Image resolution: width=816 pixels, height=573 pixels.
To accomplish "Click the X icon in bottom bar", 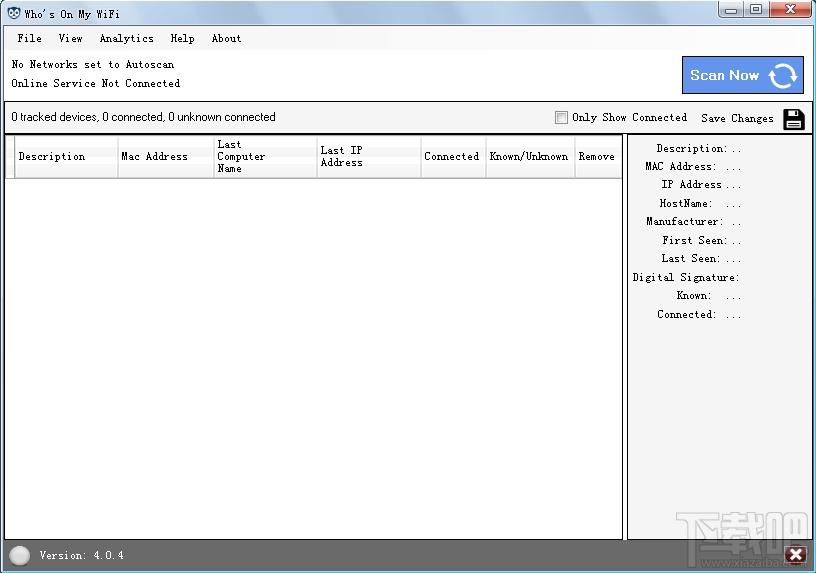I will (x=795, y=555).
